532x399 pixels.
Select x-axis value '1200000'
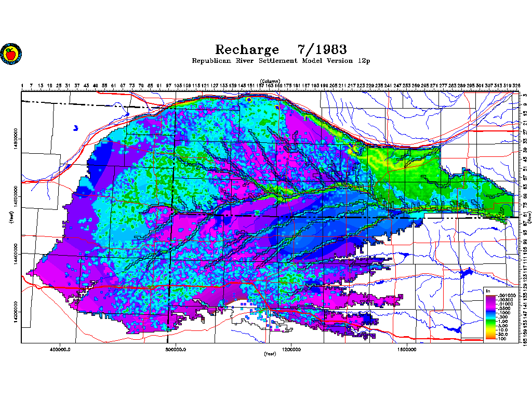(291, 350)
